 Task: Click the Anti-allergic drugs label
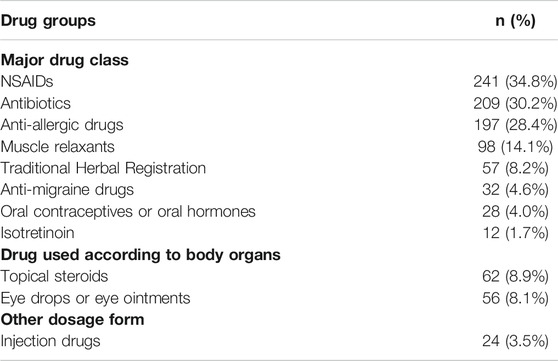coord(62,125)
